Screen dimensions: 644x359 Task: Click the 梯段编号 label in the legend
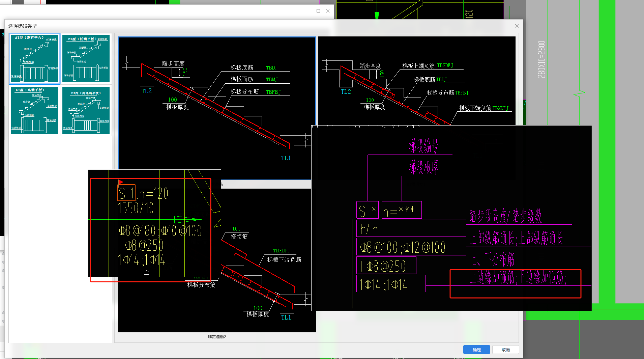(x=423, y=146)
